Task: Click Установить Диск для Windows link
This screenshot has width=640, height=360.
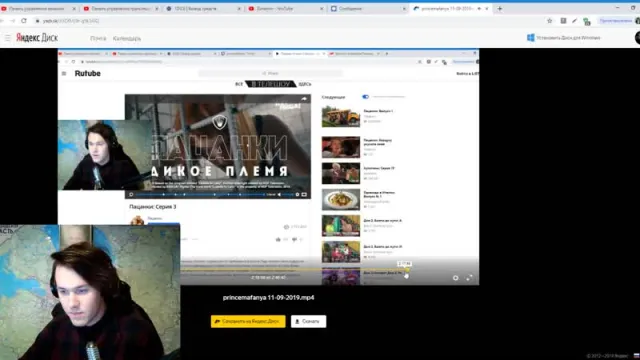Action: [x=568, y=38]
